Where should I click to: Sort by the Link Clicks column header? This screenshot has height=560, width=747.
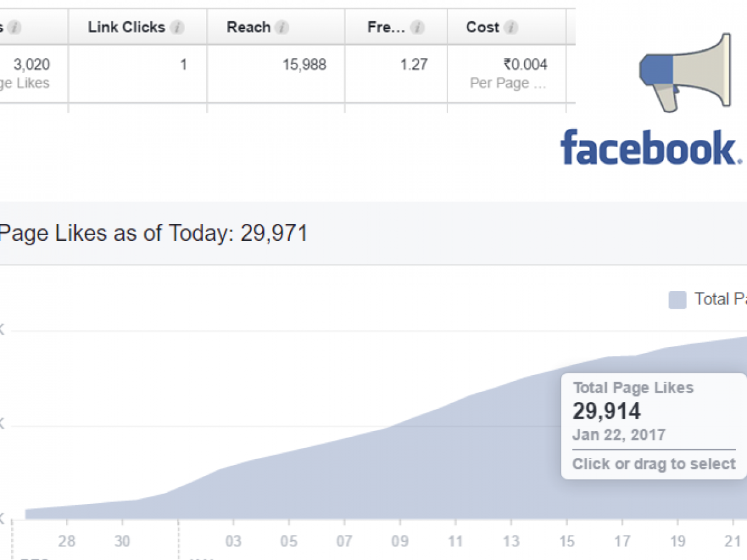[x=126, y=27]
